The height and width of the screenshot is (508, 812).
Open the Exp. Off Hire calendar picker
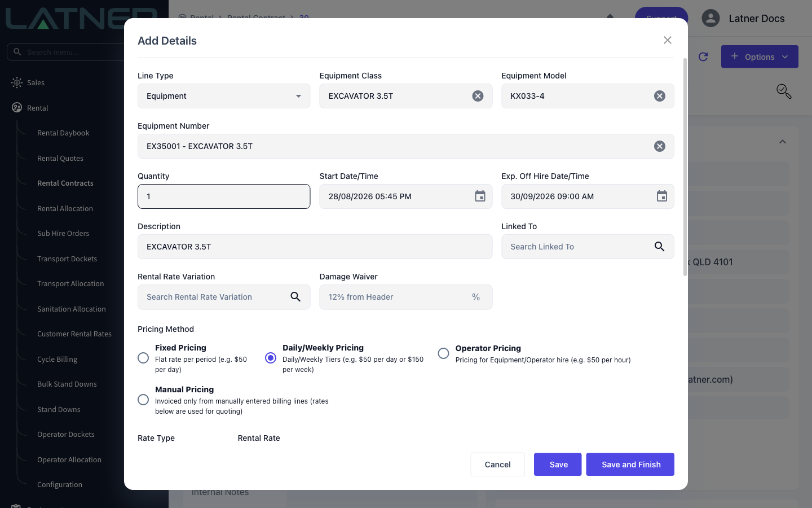click(x=661, y=196)
